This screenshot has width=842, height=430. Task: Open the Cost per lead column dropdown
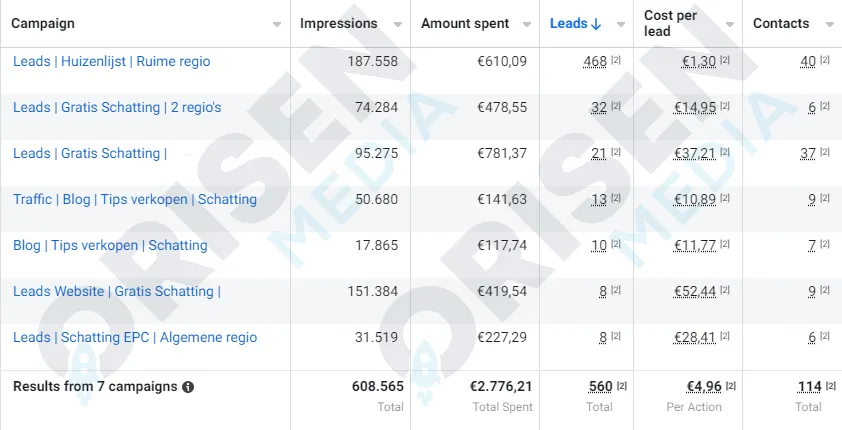(730, 25)
